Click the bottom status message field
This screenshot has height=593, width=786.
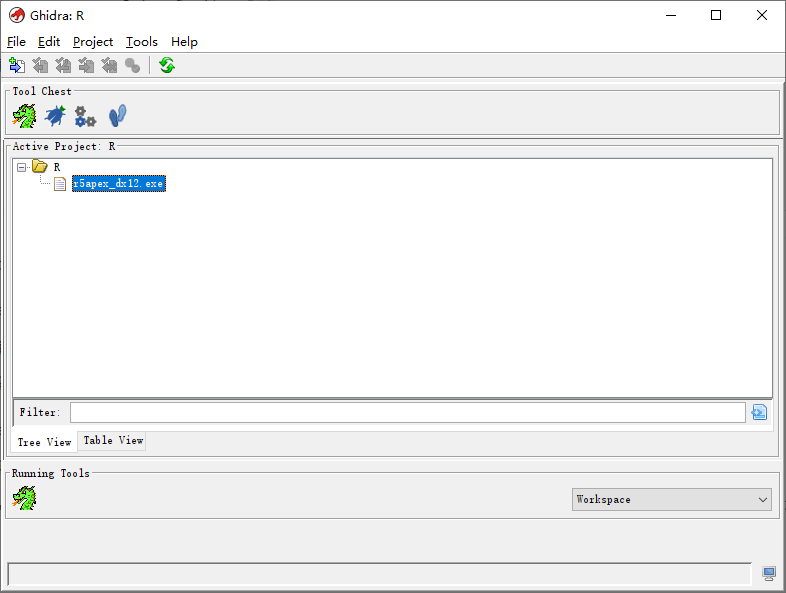coord(379,574)
